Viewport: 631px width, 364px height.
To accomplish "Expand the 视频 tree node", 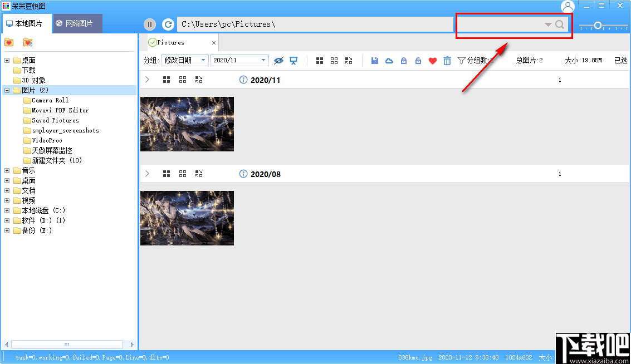I will pyautogui.click(x=7, y=201).
